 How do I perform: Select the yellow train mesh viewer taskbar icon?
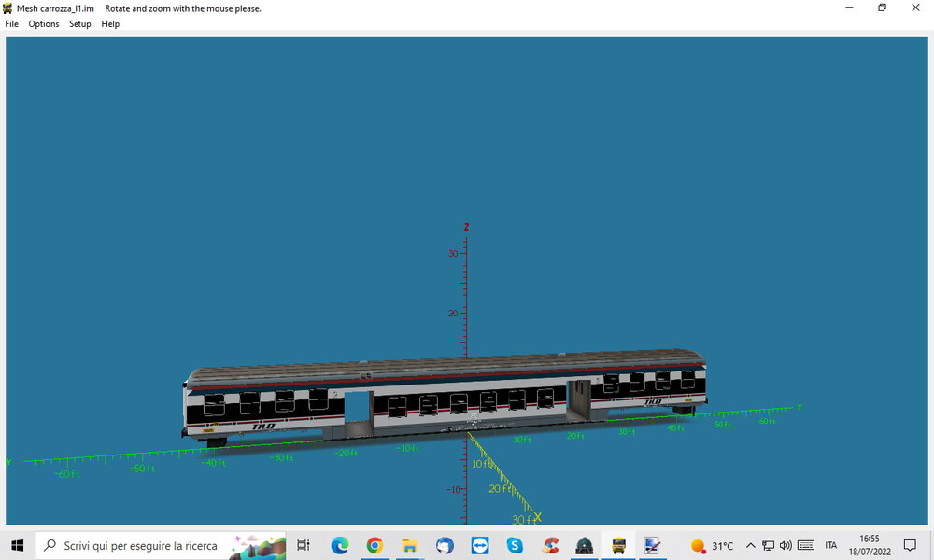point(619,545)
